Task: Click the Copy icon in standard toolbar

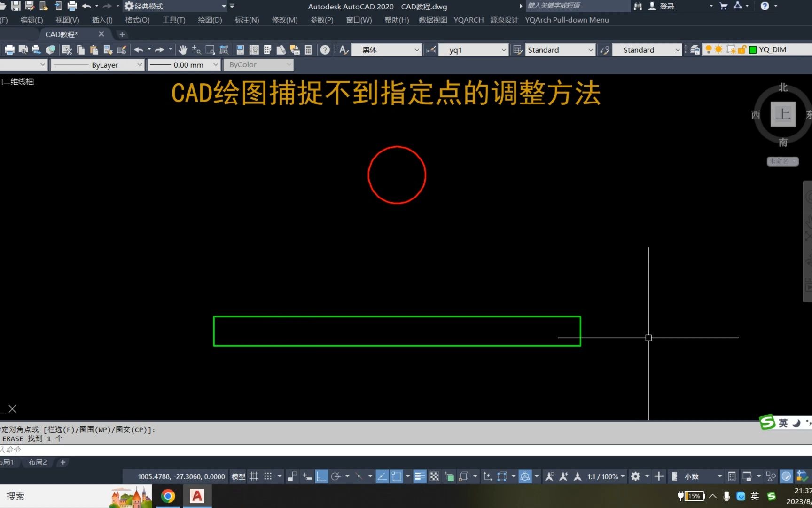Action: 80,50
